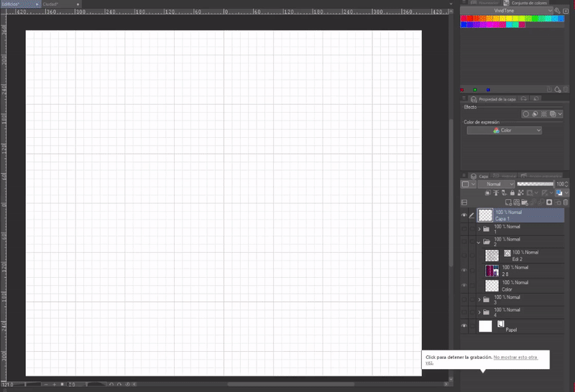Click the new layer folder icon
This screenshot has width=575, height=392.
pos(525,202)
